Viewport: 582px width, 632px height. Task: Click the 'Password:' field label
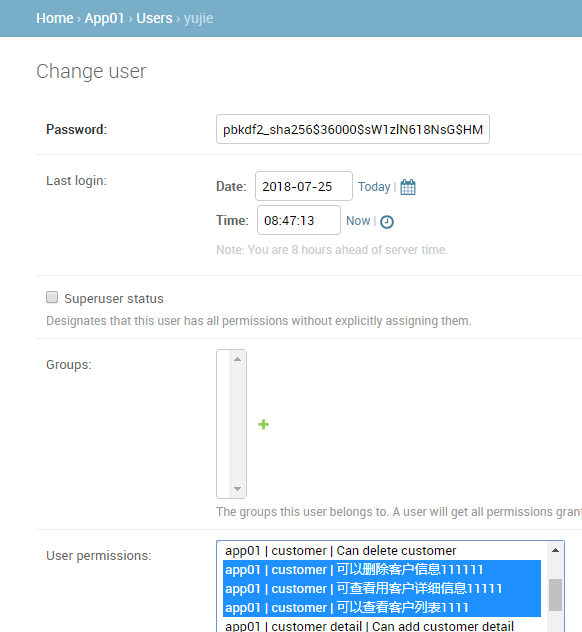tap(76, 129)
